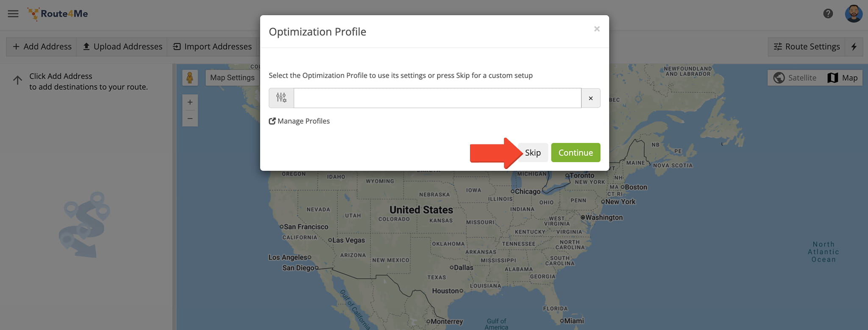Screen dimensions: 868x330
Task: Close the Optimization Profile dialog
Action: (x=597, y=29)
